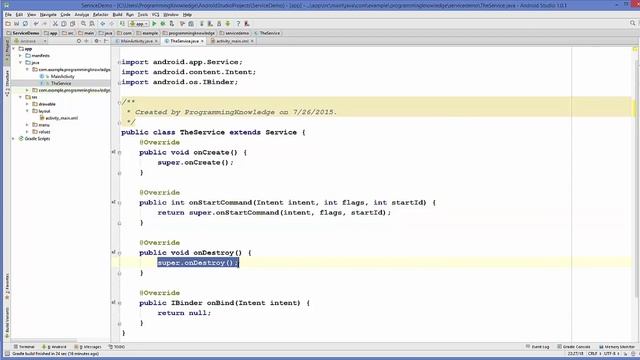Open the VCS menu
The height and width of the screenshot is (360, 640).
(x=156, y=15)
